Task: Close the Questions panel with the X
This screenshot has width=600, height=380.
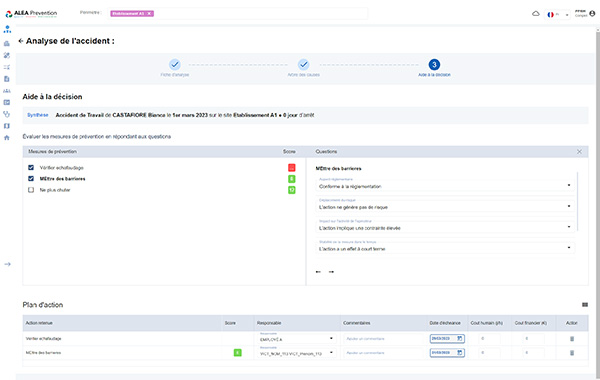Action: [x=579, y=152]
